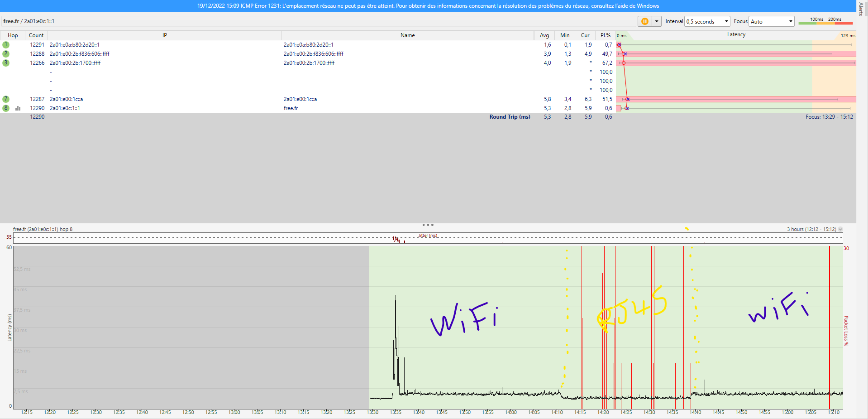Click the Avg column header
This screenshot has height=419, width=868.
click(544, 35)
